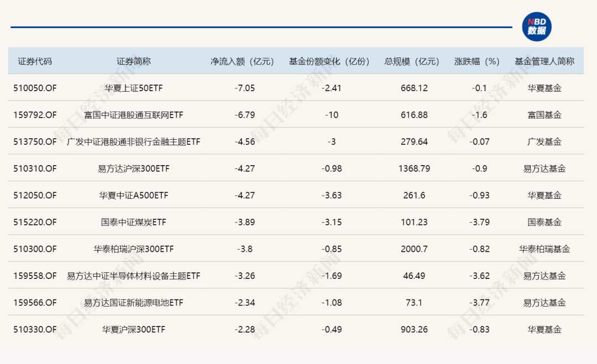
Task: Click total size value 2000.7
Action: pyautogui.click(x=415, y=249)
